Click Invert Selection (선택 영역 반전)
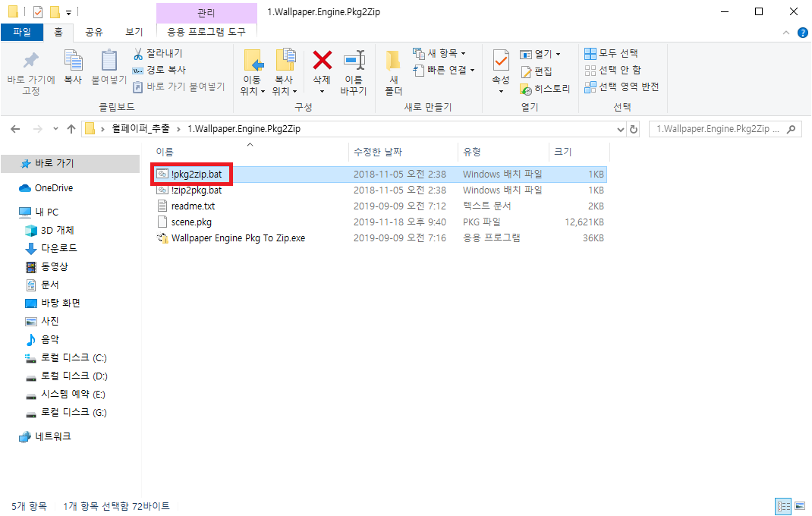 coord(622,87)
